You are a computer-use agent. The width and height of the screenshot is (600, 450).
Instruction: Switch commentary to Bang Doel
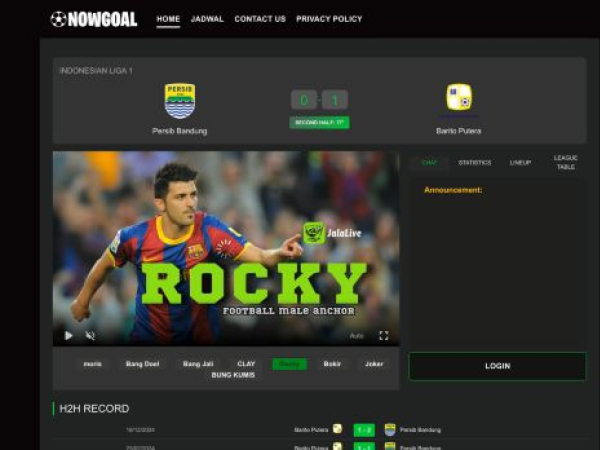point(142,364)
